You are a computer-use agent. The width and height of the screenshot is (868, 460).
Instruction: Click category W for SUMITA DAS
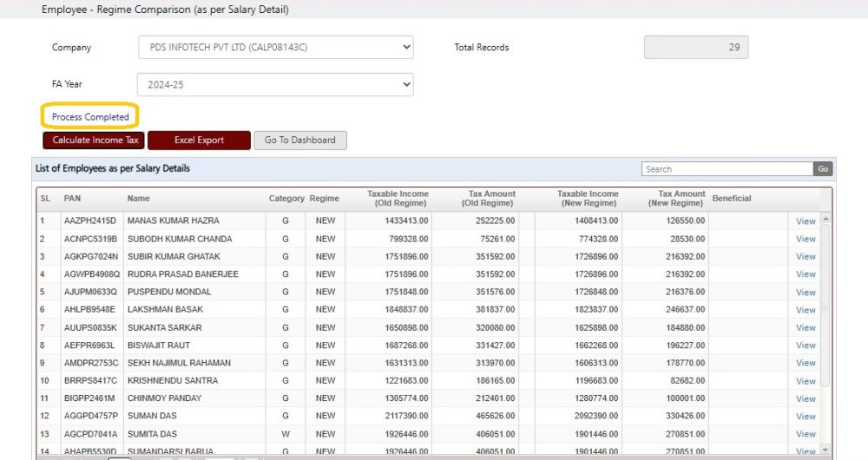(286, 434)
